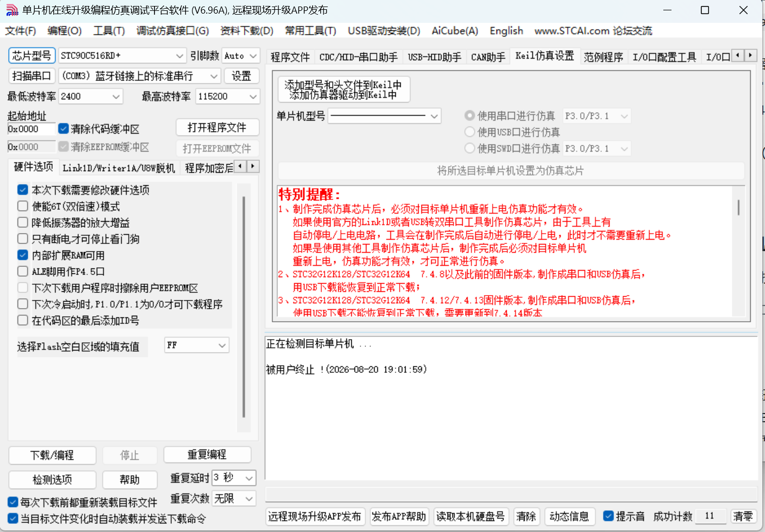This screenshot has width=765, height=532.
Task: Open the 范例程序 tab
Action: pyautogui.click(x=604, y=57)
